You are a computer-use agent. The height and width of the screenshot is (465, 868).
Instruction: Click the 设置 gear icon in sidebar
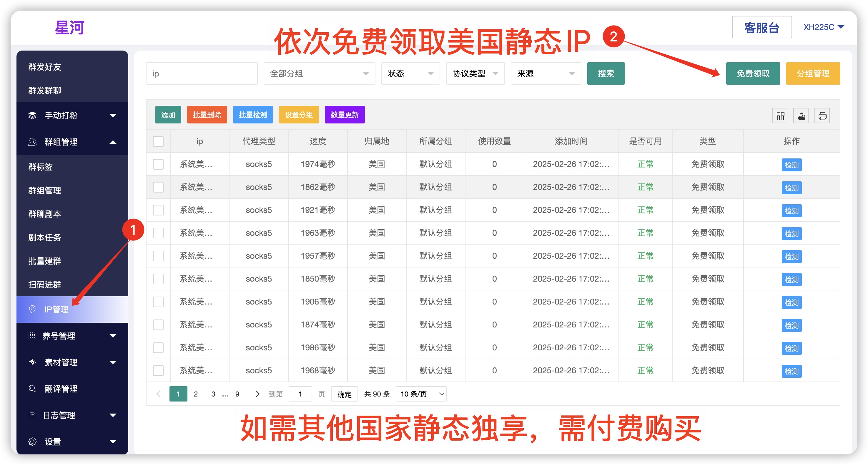click(32, 441)
